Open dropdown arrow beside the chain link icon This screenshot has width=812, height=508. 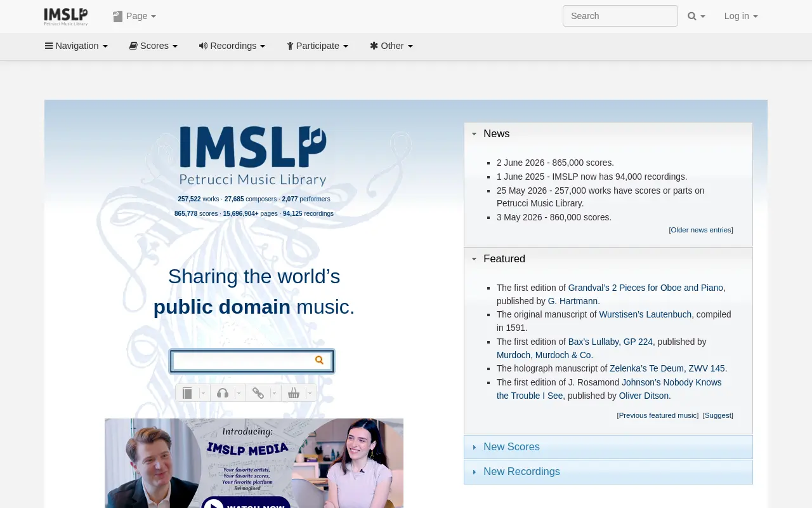coord(275,393)
